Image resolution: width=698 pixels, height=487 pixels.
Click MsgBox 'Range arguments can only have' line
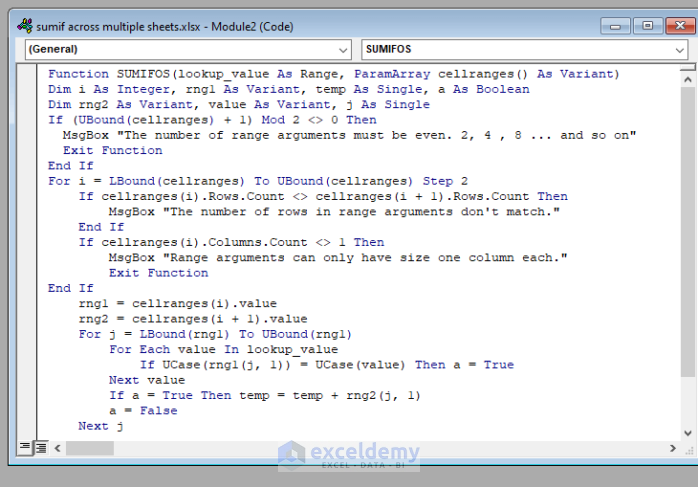[338, 257]
